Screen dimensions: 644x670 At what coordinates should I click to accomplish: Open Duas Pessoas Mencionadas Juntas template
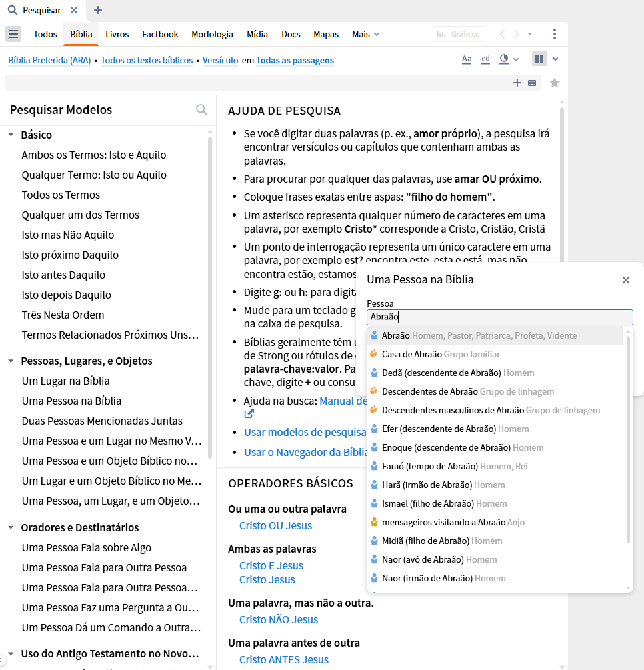point(102,421)
